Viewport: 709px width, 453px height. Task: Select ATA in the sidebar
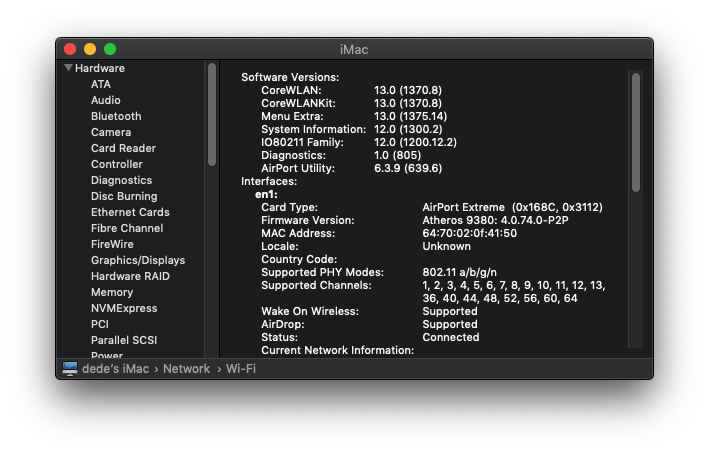(x=101, y=85)
